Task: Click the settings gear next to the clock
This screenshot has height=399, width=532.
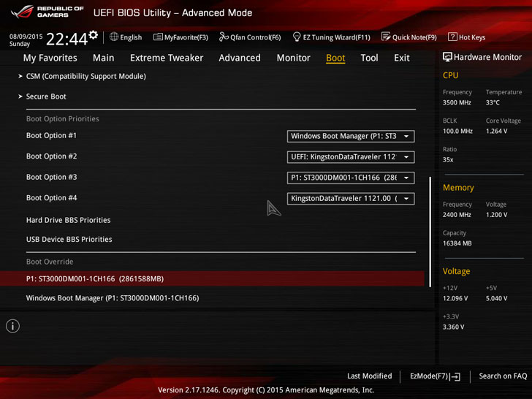Action: pyautogui.click(x=94, y=34)
